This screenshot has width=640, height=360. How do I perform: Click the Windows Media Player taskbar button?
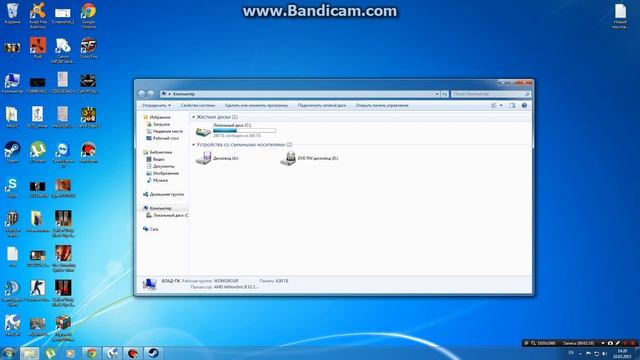(70, 353)
